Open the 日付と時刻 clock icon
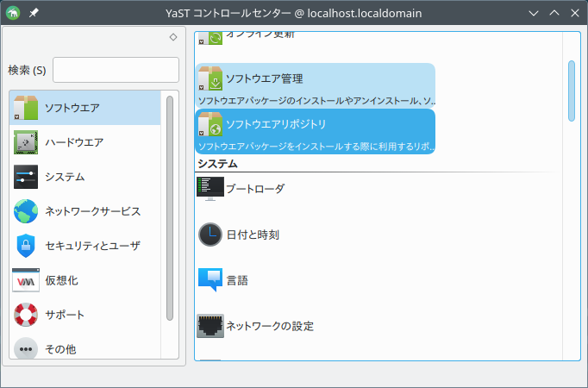 210,235
